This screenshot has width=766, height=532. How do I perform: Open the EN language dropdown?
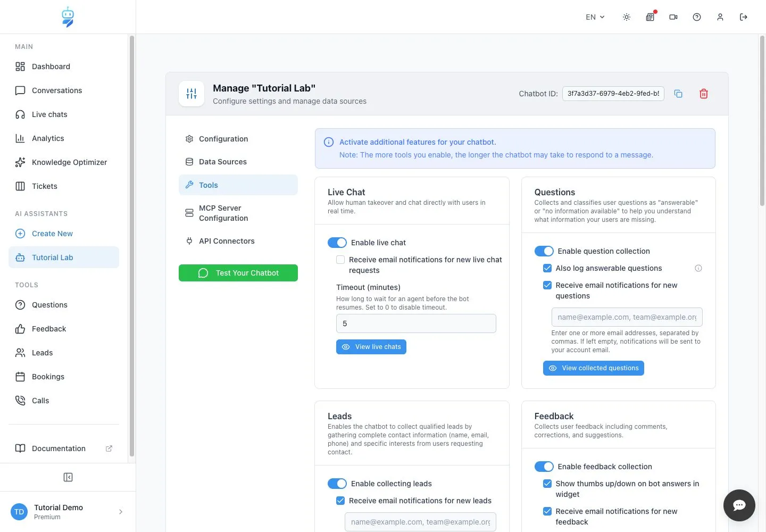[595, 17]
